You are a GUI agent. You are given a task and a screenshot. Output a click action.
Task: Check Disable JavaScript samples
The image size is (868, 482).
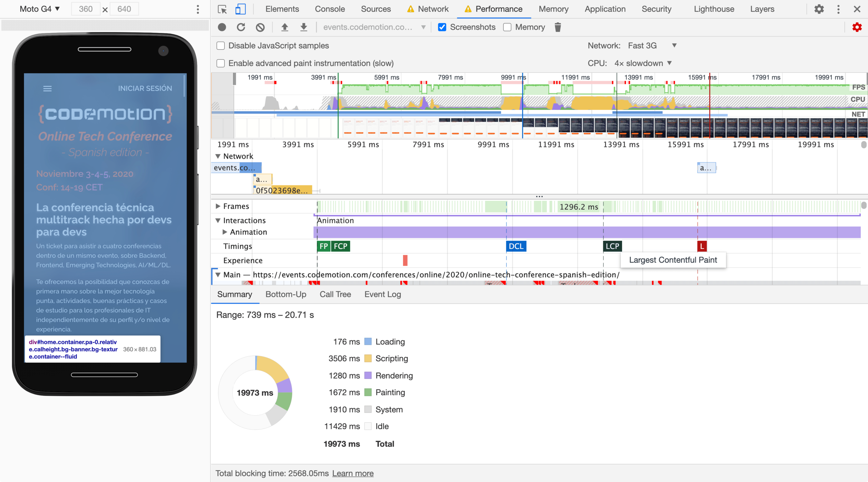click(x=221, y=46)
